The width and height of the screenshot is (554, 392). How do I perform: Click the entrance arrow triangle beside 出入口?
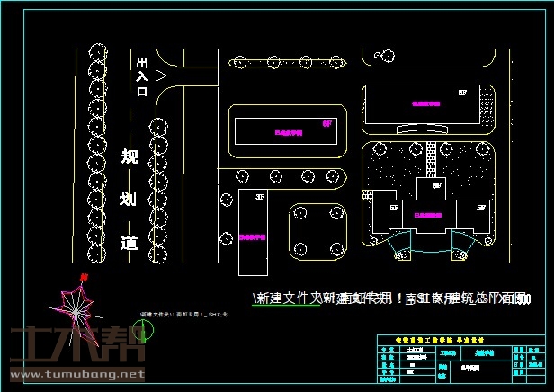[x=161, y=77]
